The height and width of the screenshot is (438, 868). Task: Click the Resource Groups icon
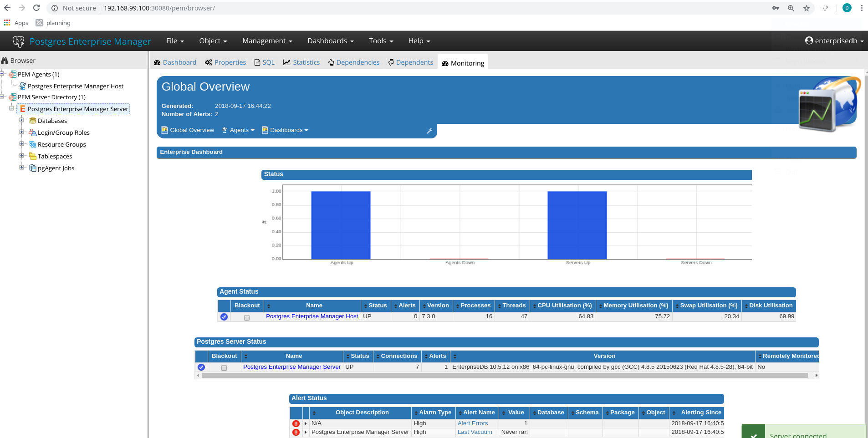[33, 144]
